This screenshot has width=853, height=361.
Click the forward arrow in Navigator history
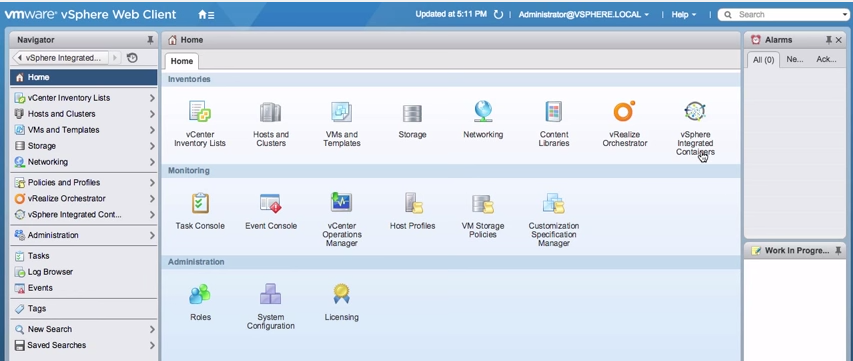coord(115,58)
